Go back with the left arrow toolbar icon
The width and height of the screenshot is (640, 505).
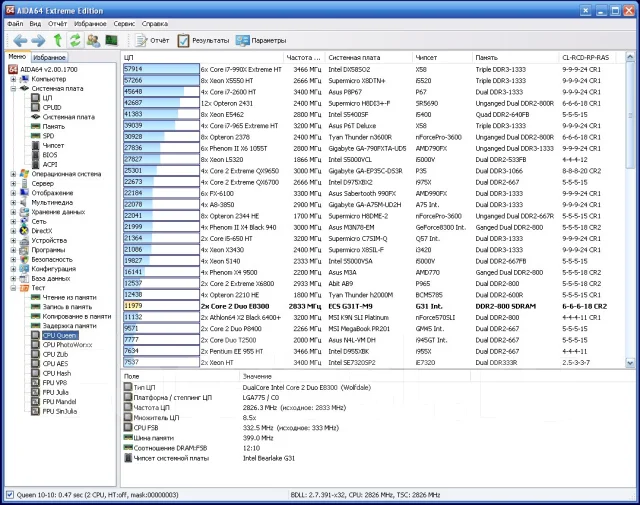[x=20, y=40]
